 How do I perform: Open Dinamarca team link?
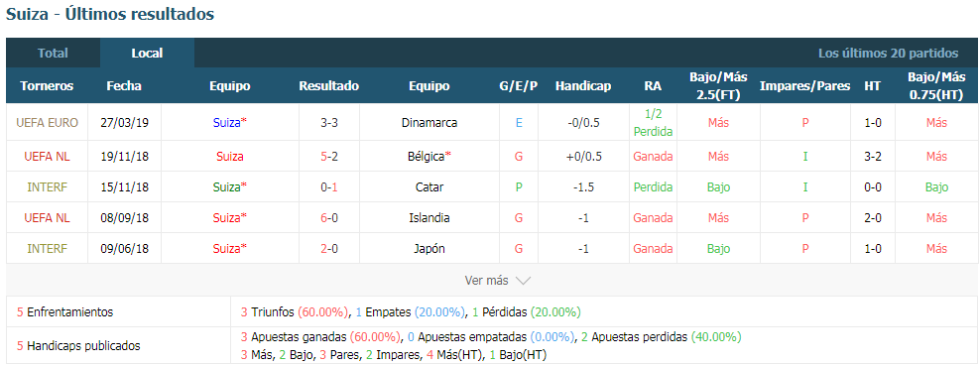[x=429, y=123]
